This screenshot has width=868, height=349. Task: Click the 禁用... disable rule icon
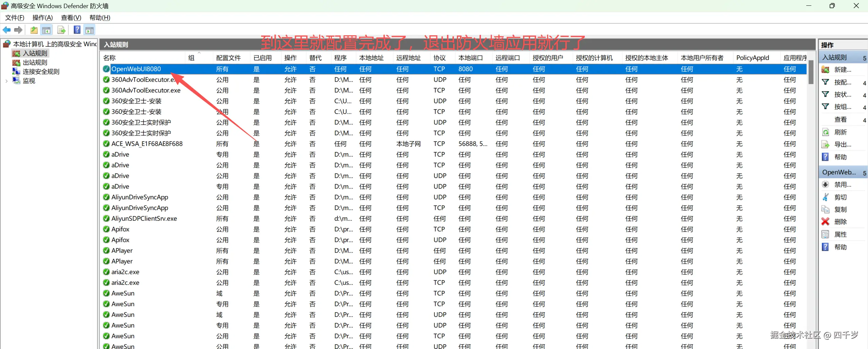(x=826, y=185)
